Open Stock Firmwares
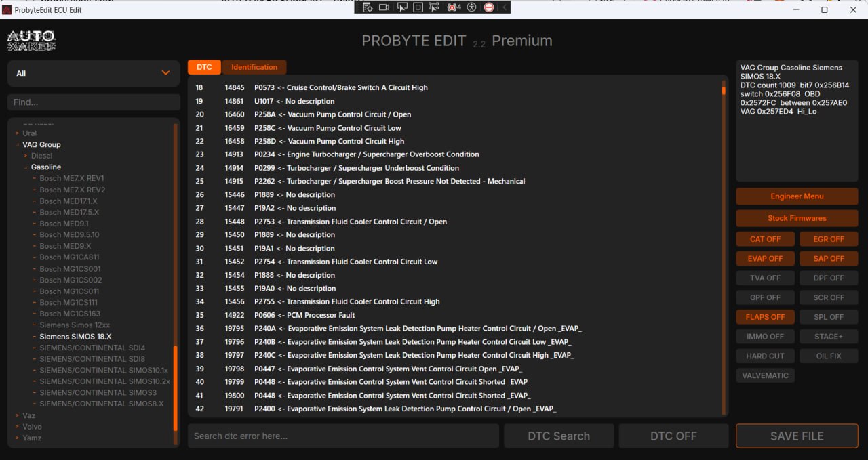The width and height of the screenshot is (868, 460). (797, 218)
